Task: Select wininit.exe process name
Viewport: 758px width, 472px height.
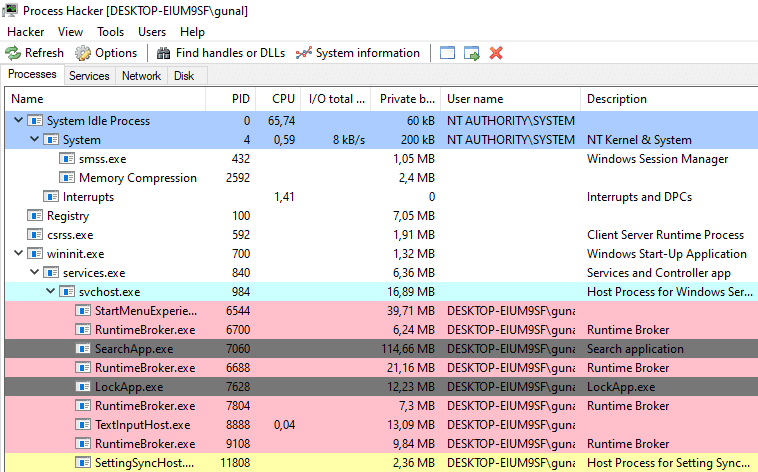Action: tap(75, 254)
